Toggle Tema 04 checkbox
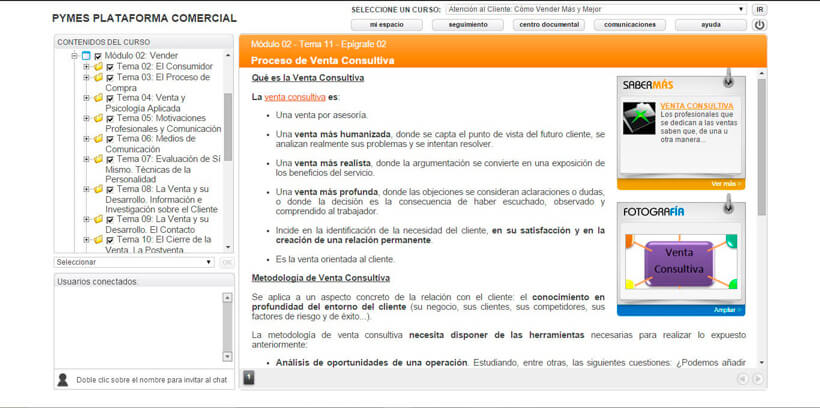The image size is (820, 408). click(x=110, y=98)
